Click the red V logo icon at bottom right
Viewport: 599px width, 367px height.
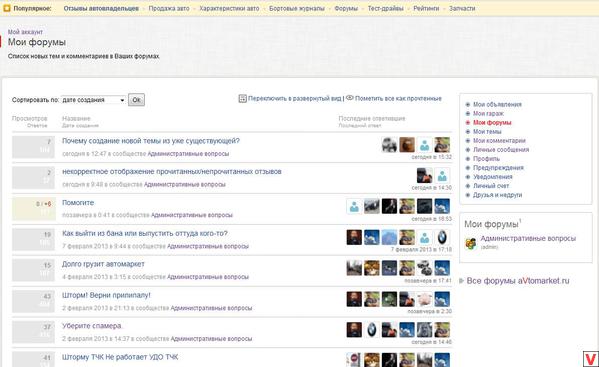click(591, 359)
